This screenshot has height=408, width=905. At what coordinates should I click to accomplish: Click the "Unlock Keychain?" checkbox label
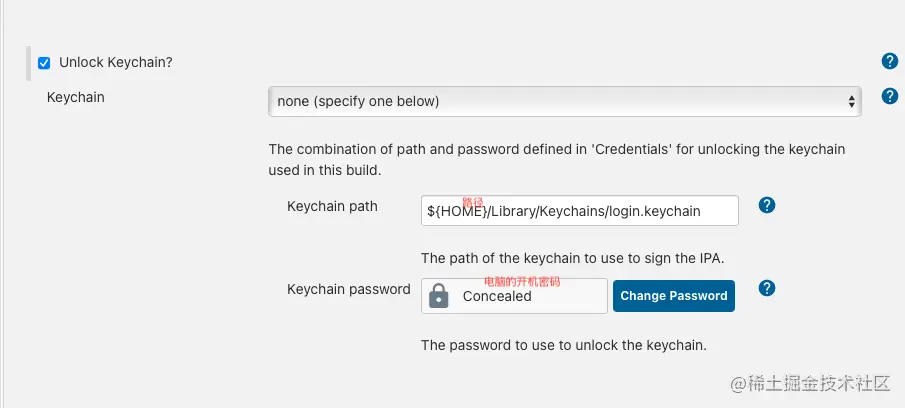tap(116, 62)
